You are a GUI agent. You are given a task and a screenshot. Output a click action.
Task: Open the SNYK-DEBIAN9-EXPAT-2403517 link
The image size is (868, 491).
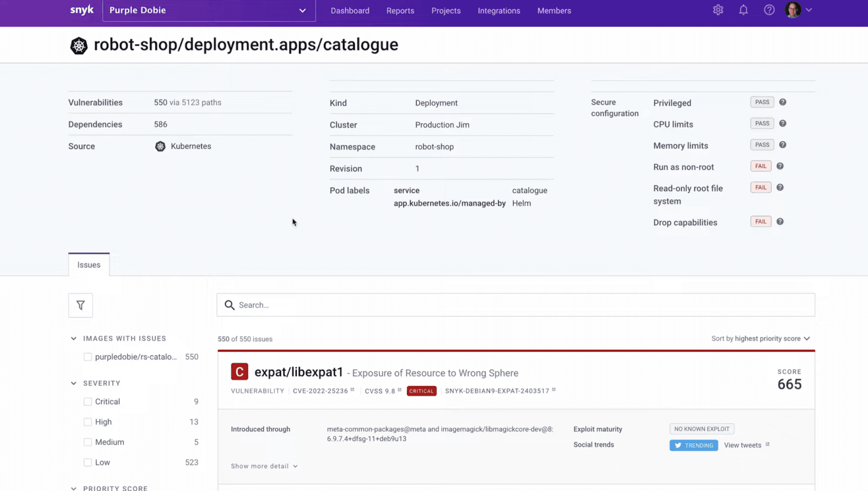point(497,391)
